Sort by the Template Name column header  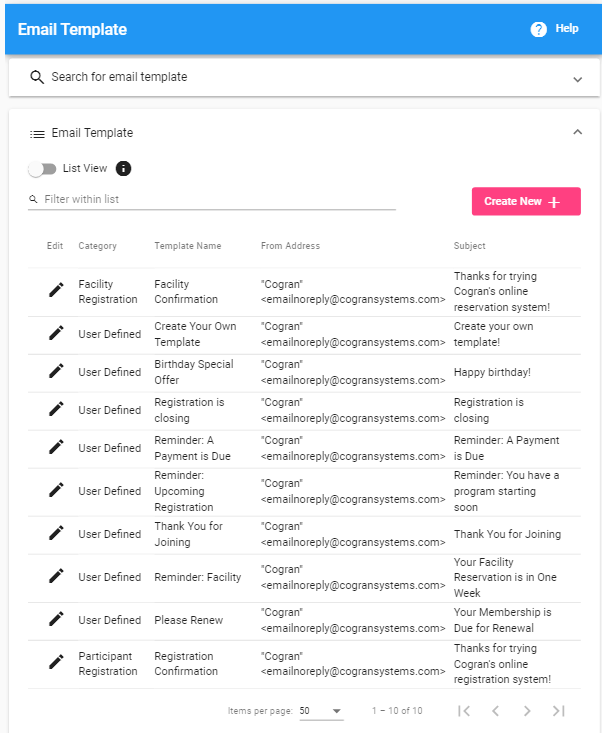(188, 246)
